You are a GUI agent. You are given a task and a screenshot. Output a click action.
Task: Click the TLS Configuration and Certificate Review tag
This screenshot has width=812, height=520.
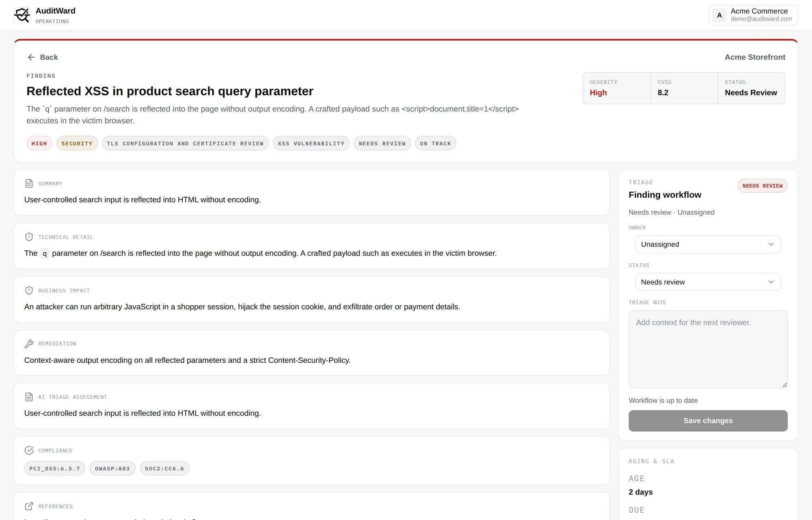(185, 144)
